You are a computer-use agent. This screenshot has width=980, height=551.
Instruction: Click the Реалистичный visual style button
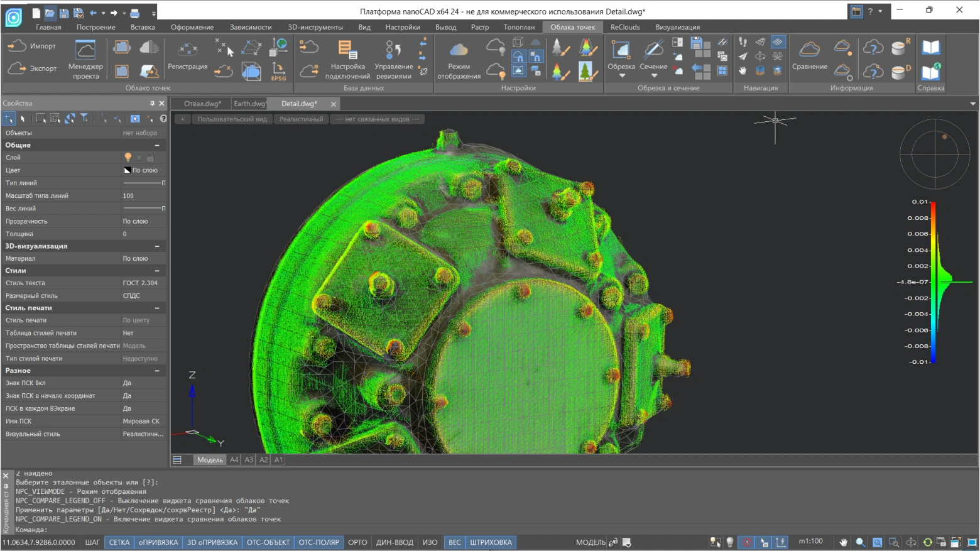point(301,119)
